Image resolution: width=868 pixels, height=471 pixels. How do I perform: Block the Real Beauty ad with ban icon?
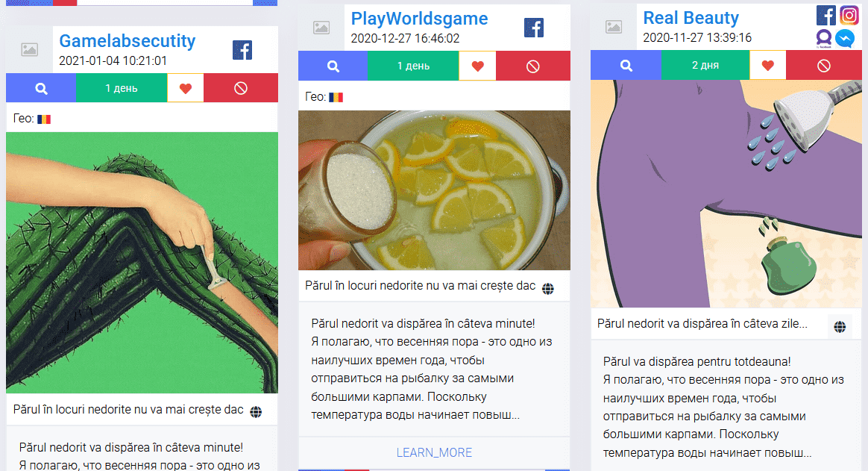pyautogui.click(x=824, y=66)
